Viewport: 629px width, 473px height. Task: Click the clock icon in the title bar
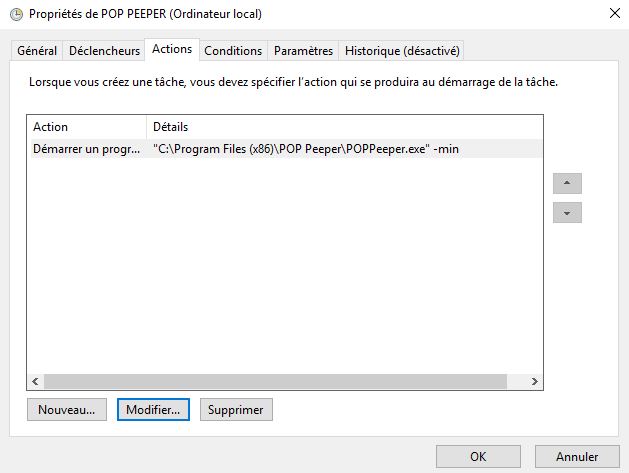(x=16, y=14)
